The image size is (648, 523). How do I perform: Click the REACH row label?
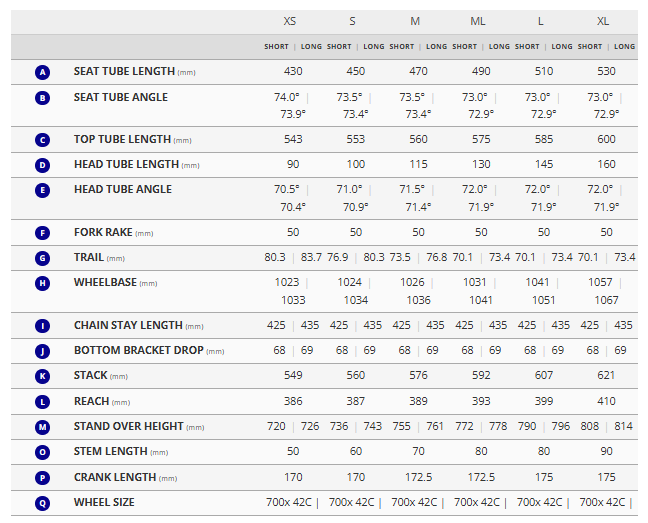pyautogui.click(x=93, y=401)
